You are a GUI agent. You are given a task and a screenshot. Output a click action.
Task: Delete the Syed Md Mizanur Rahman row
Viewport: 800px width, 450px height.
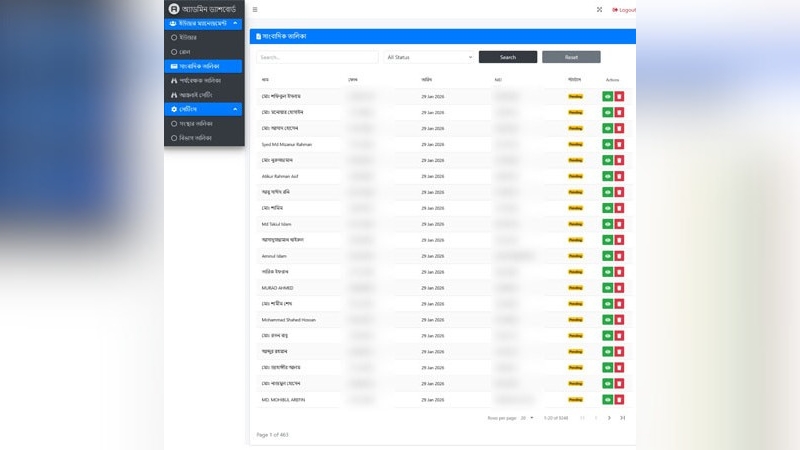coord(619,144)
